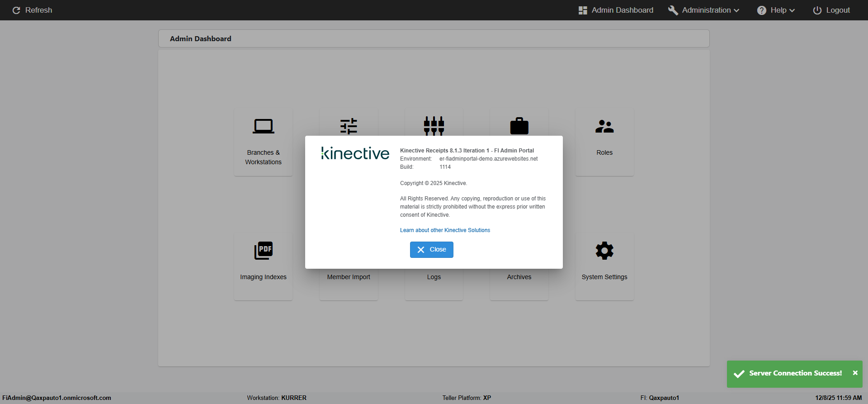Expand the Administration dropdown chevron
This screenshot has width=868, height=404.
point(736,10)
